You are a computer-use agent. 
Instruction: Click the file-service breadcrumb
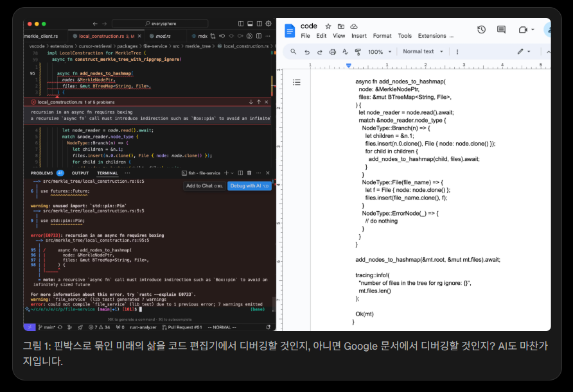[x=155, y=46]
